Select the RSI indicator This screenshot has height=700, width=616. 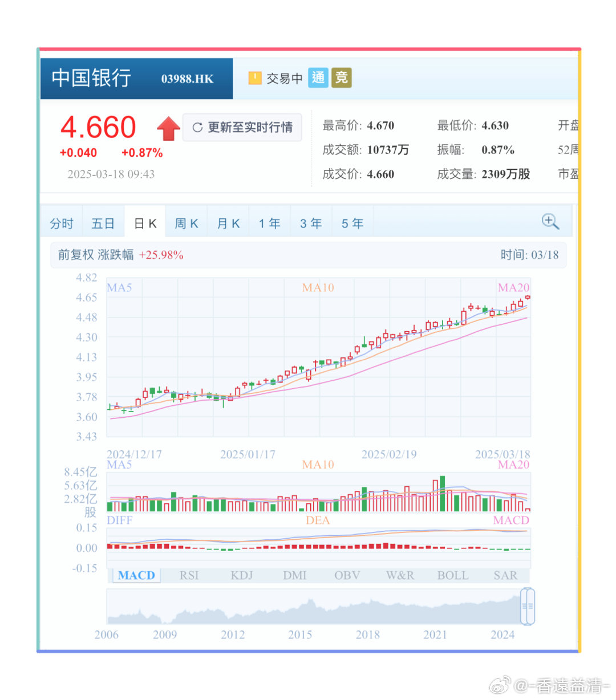click(x=189, y=575)
